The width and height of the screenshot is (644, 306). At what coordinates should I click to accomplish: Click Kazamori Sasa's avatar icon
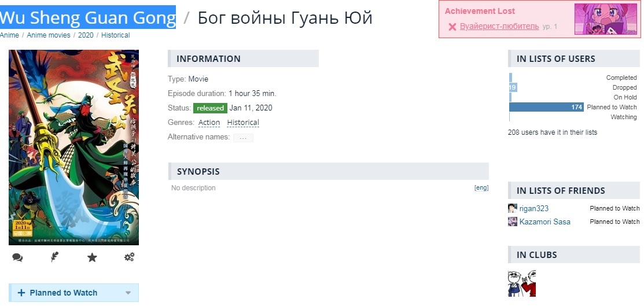[513, 222]
